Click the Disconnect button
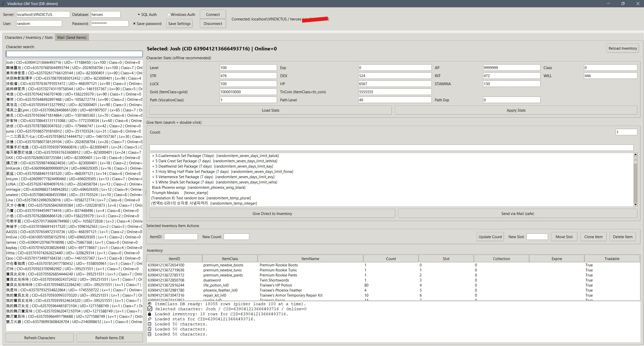644x346 pixels. [213, 24]
